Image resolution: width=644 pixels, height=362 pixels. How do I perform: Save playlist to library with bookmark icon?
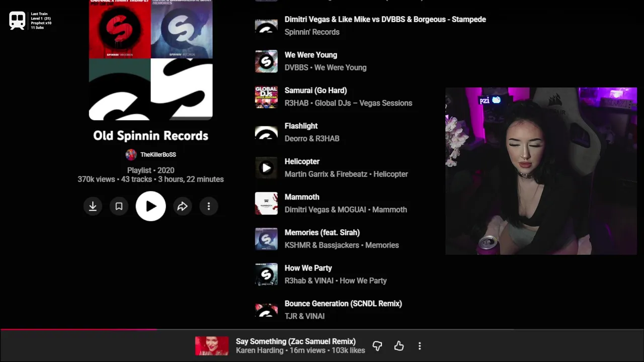click(x=119, y=206)
